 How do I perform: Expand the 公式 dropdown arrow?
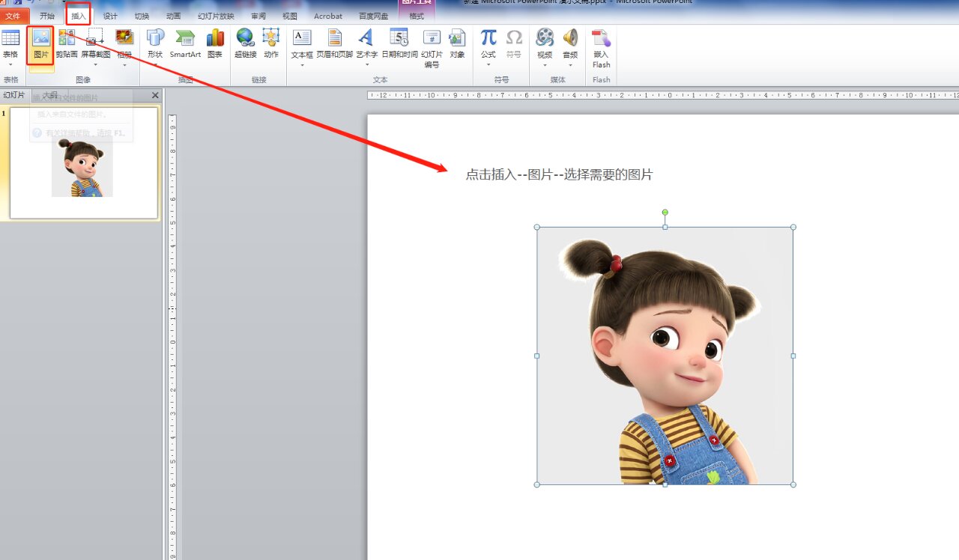coord(488,65)
